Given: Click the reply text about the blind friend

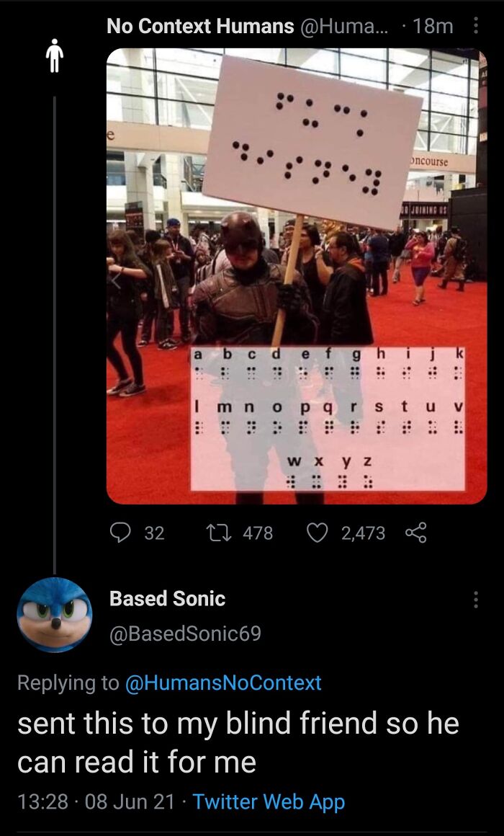Looking at the screenshot, I should tap(238, 743).
